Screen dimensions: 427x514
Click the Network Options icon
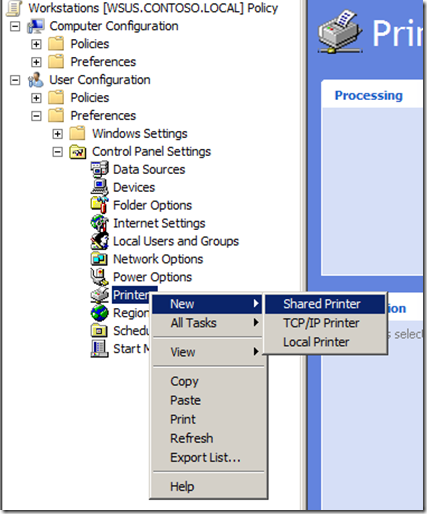tap(99, 259)
